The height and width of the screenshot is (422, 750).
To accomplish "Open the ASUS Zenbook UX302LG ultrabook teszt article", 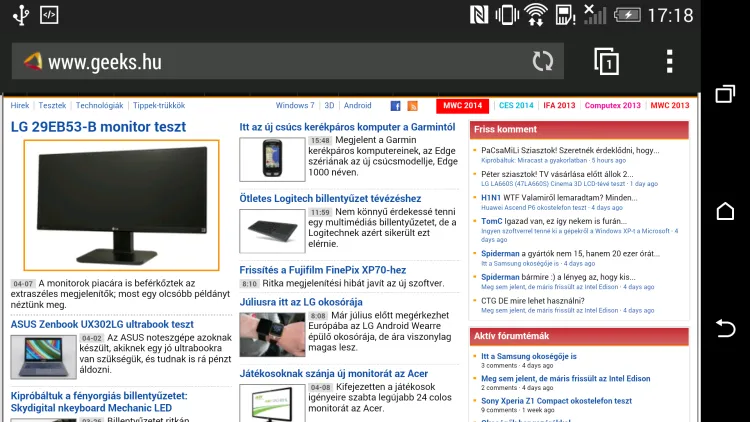I will (x=102, y=324).
